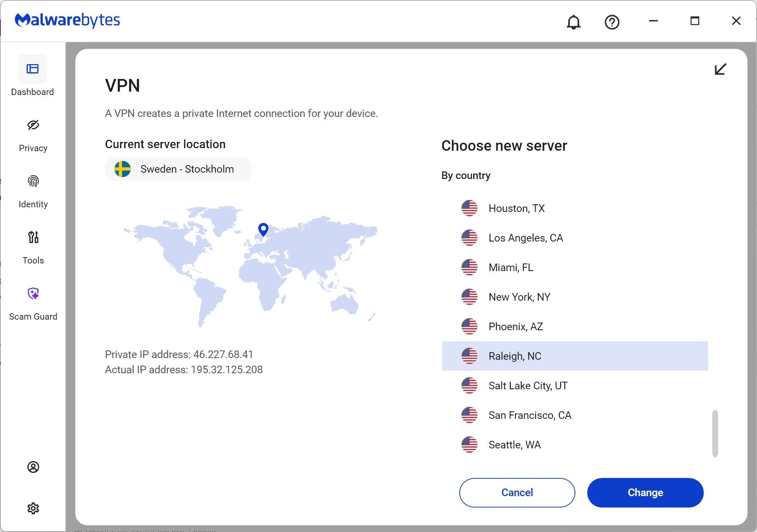Click the Privacy label
Viewport: 757px width, 532px height.
coord(33,148)
